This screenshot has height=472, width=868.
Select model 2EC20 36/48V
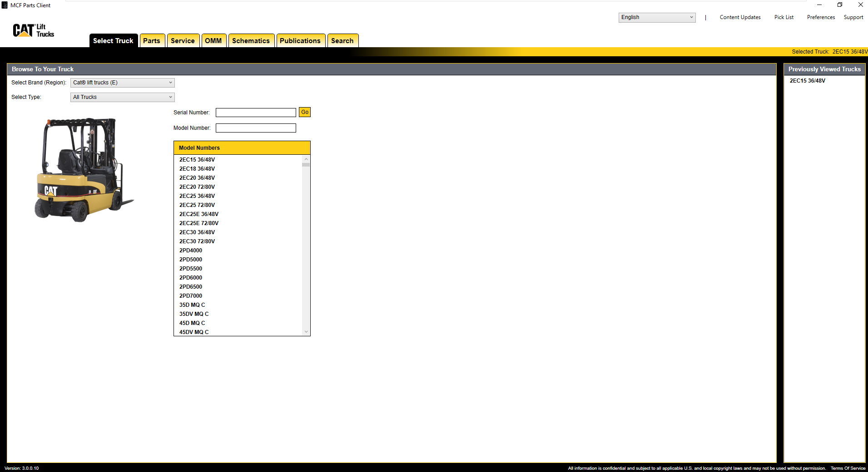coord(197,178)
